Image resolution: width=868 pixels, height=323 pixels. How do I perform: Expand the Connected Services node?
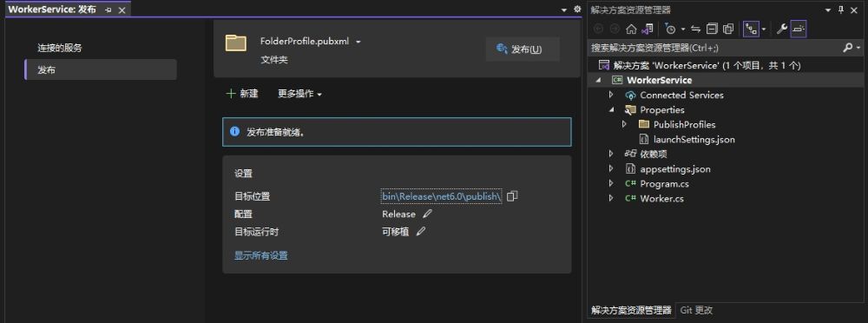611,96
